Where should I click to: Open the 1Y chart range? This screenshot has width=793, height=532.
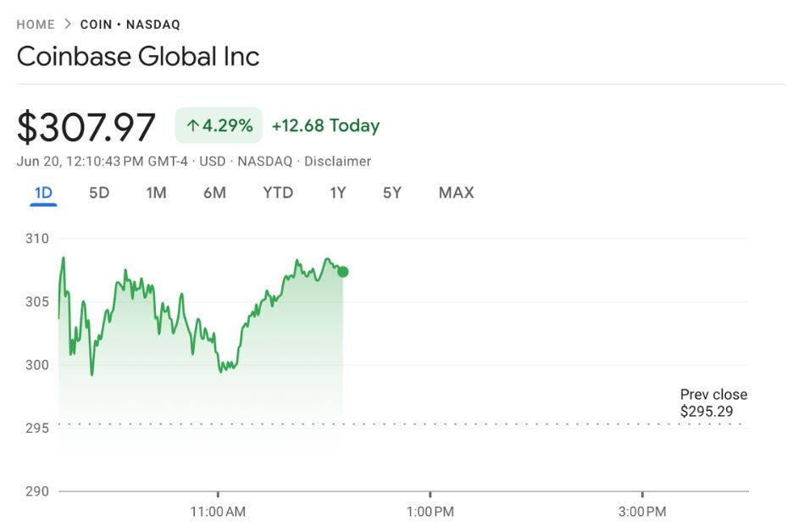click(x=338, y=193)
